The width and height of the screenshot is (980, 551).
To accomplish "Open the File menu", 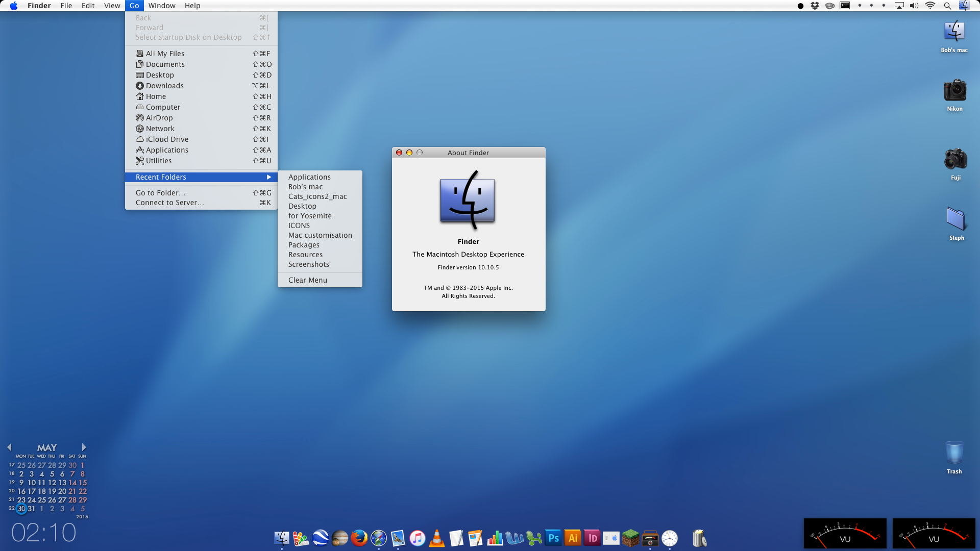I will (x=66, y=6).
